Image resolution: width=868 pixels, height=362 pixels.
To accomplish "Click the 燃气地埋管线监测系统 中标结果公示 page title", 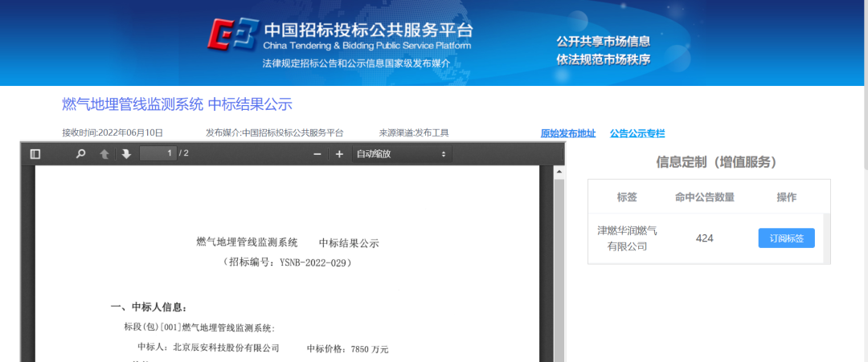I will [x=177, y=104].
